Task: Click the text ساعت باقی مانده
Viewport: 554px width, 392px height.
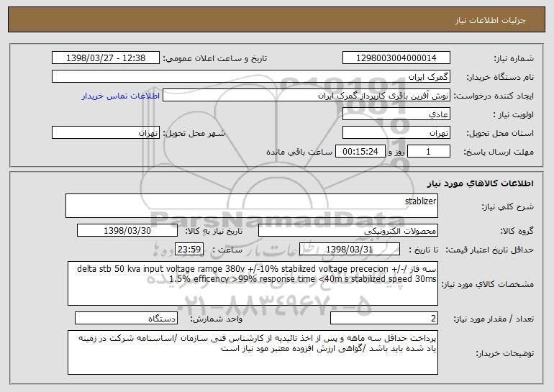Action: click(x=299, y=152)
